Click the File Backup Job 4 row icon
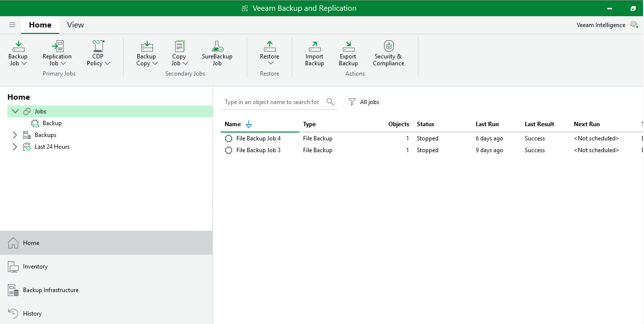Screen dimensions: 644x324 [x=229, y=138]
